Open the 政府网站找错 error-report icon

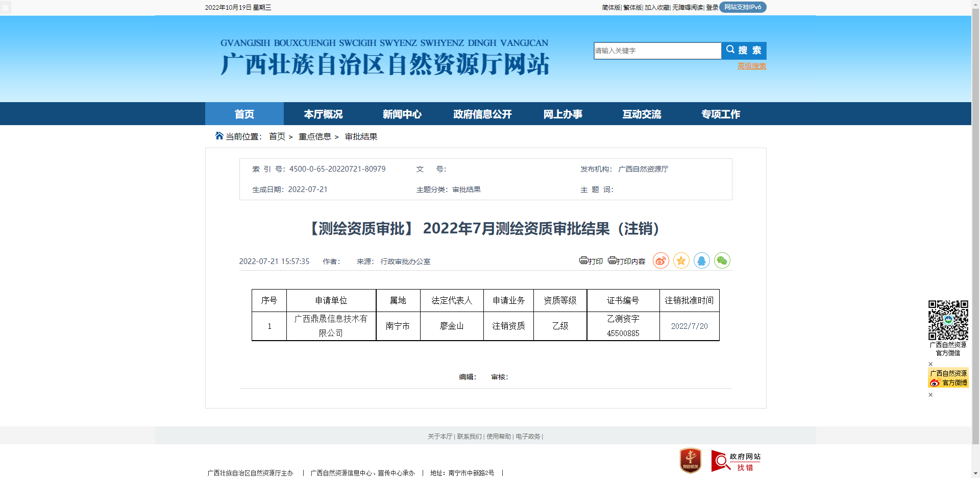[x=735, y=460]
